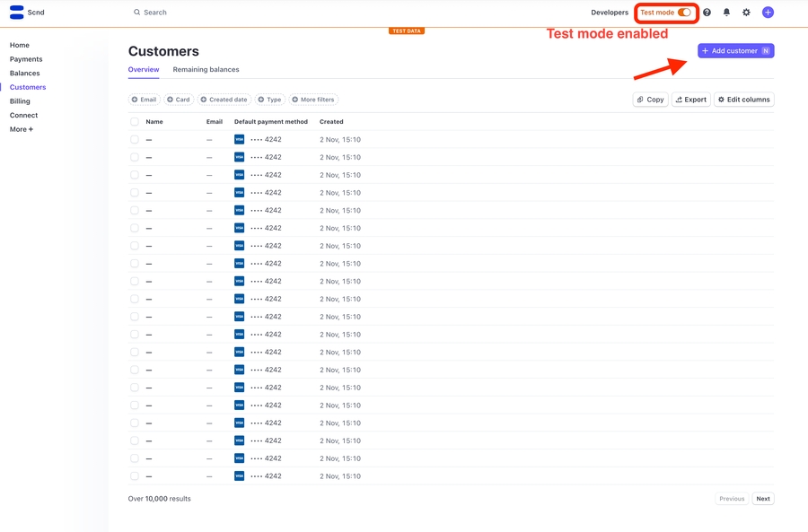Viewport: 808px width, 532px height.
Task: Tick the first customer row checkbox
Action: click(135, 140)
